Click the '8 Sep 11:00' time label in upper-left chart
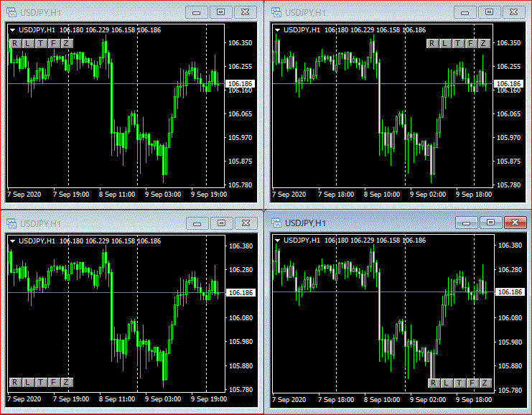 (x=117, y=195)
